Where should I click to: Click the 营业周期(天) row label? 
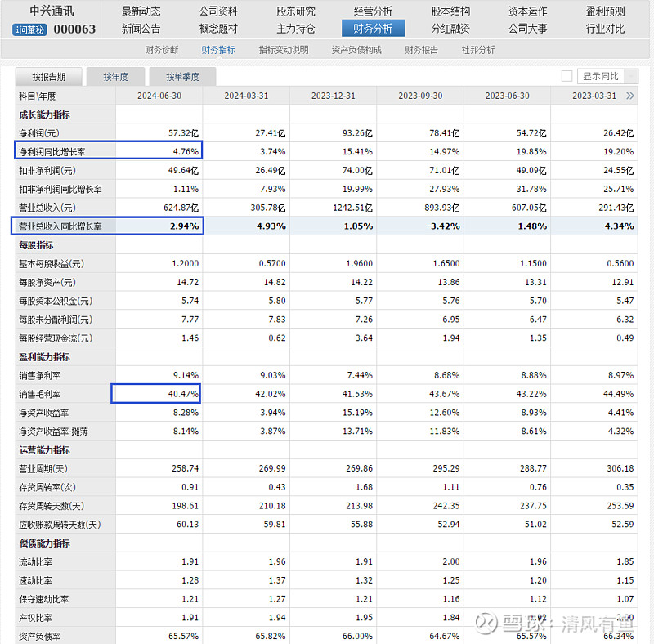43,469
